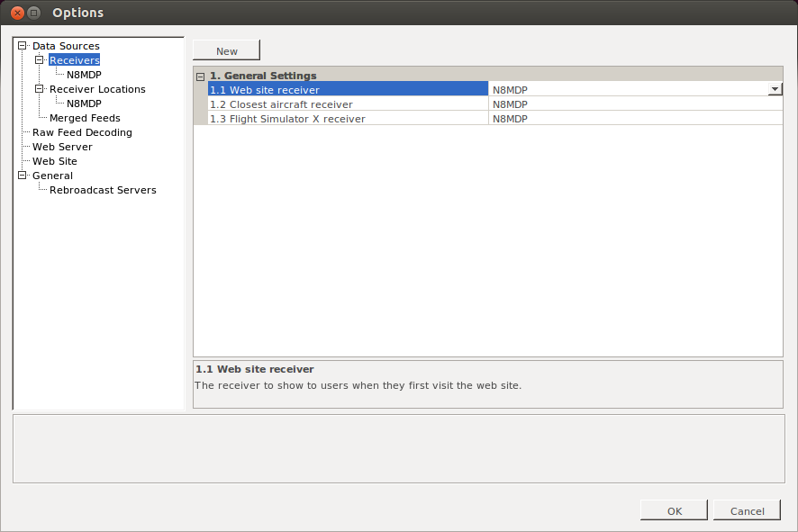Screen dimensions: 798x532
Task: Collapse the Data Sources tree node
Action: pos(22,46)
